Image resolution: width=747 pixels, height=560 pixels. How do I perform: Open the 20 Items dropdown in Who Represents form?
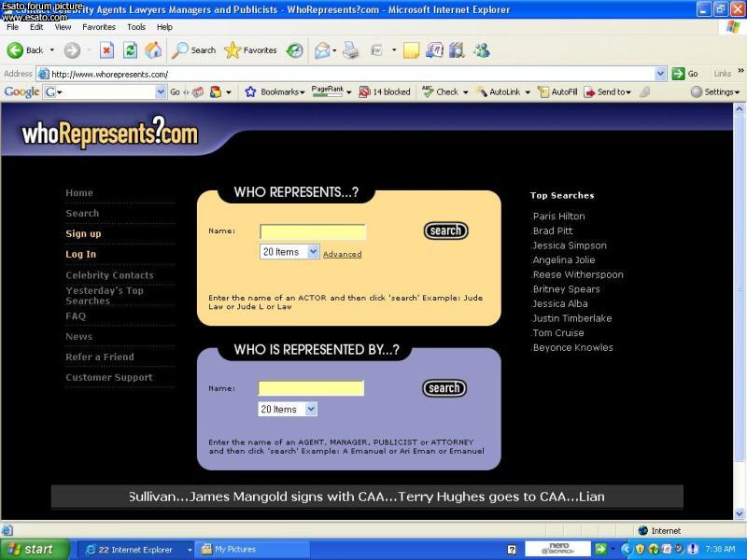tap(289, 251)
